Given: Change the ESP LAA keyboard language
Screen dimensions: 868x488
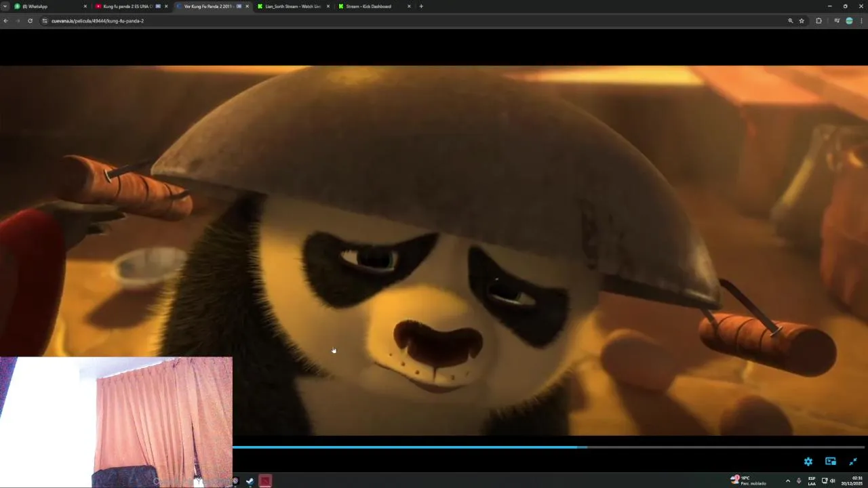Looking at the screenshot, I should pos(812,481).
